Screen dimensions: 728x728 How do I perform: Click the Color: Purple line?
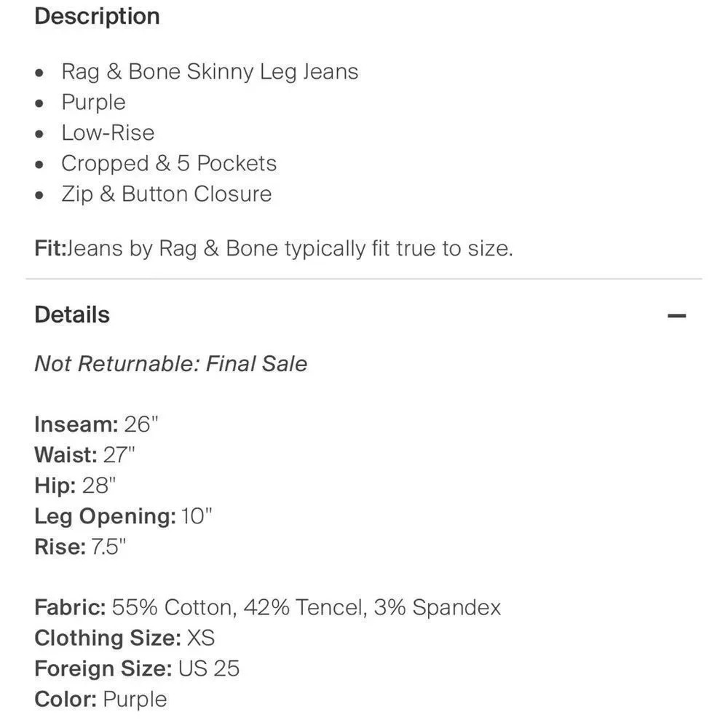[100, 699]
